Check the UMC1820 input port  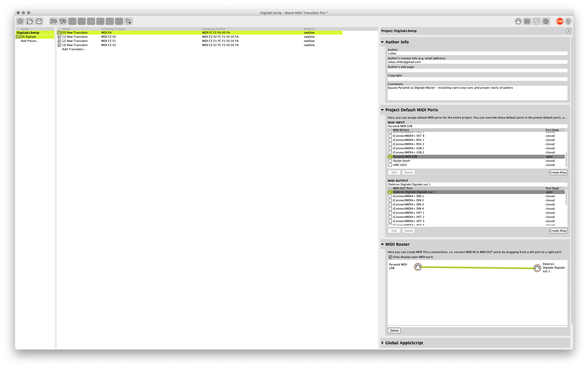coord(390,165)
